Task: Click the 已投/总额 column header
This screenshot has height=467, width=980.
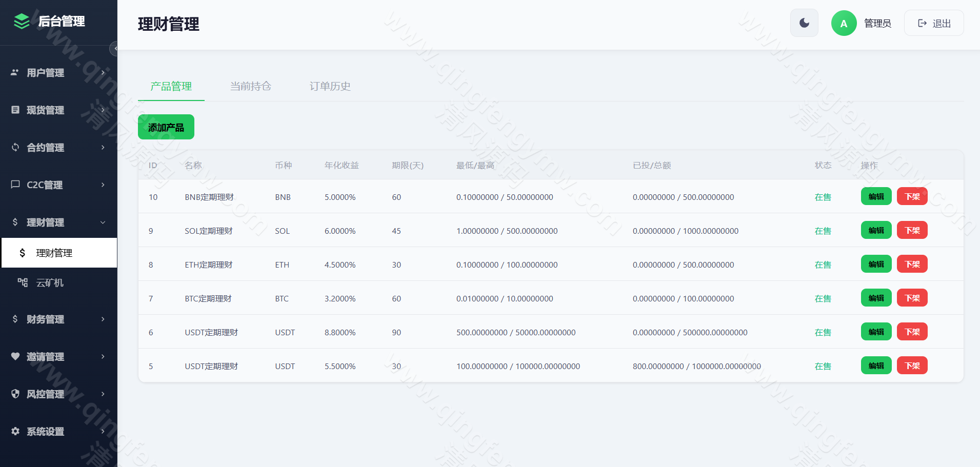Action: click(652, 165)
